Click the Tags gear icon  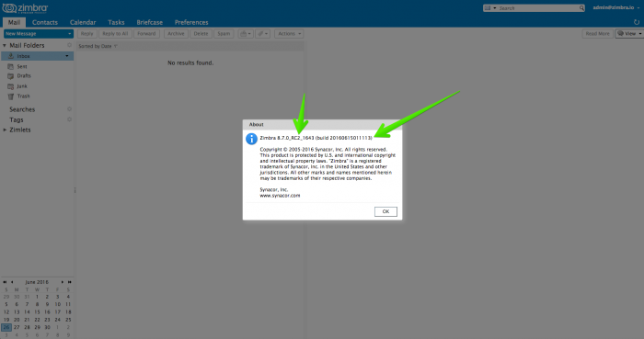(69, 119)
